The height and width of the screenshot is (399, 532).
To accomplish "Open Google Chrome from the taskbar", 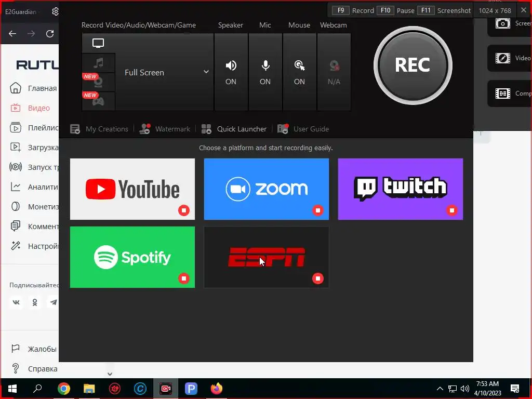I will tap(63, 389).
